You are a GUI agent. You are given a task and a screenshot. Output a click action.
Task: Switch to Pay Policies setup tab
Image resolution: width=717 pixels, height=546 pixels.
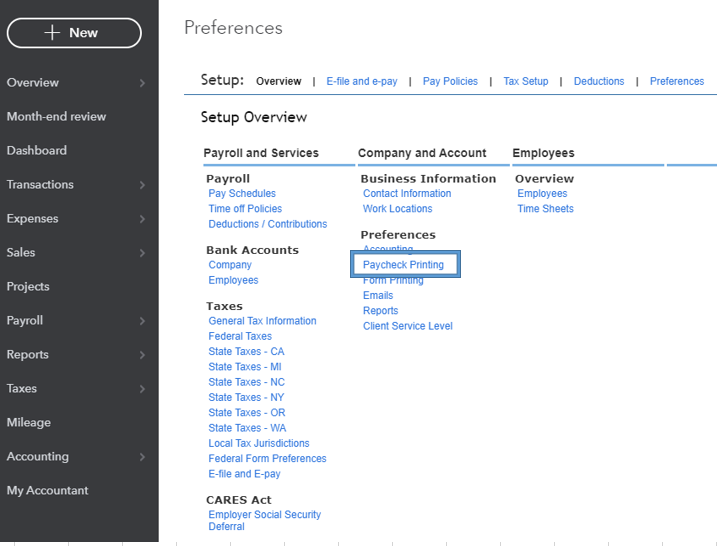tap(450, 82)
